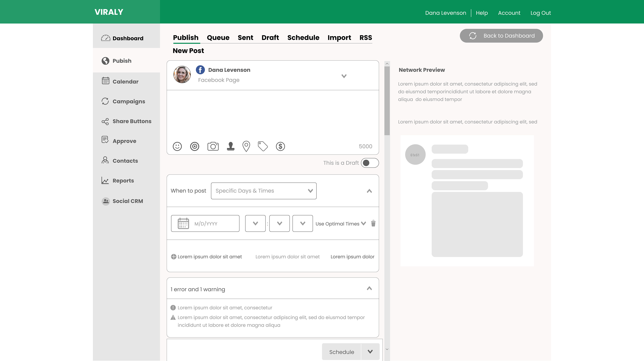Click the Dashboard gauge icon in sidebar
Viewport: 644px width, 361px height.
pyautogui.click(x=105, y=38)
